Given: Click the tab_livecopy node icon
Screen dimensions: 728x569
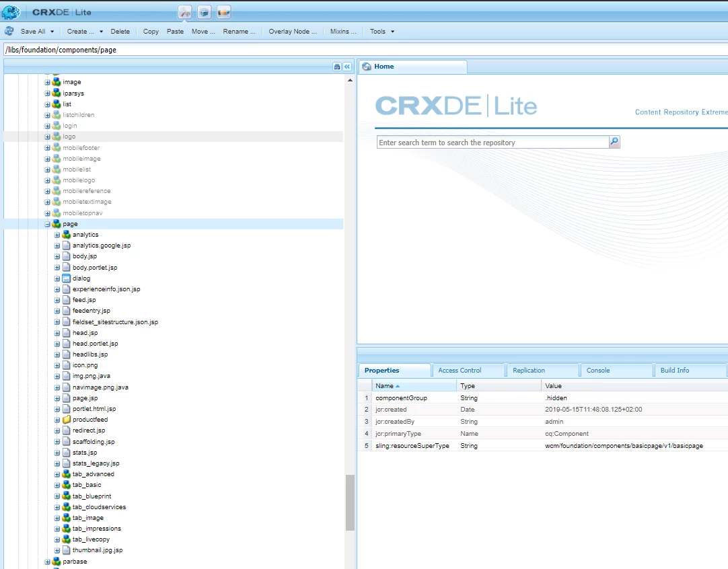Looking at the screenshot, I should (67, 539).
